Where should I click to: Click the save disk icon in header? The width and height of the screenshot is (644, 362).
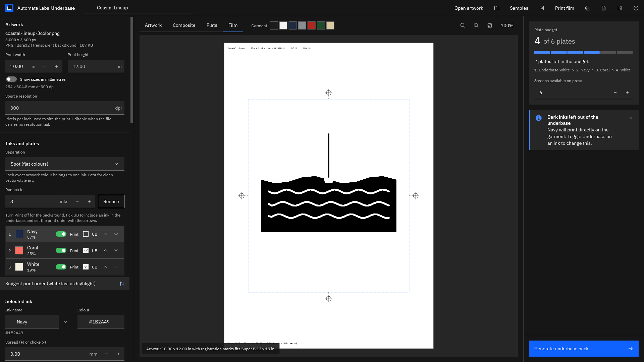point(620,8)
